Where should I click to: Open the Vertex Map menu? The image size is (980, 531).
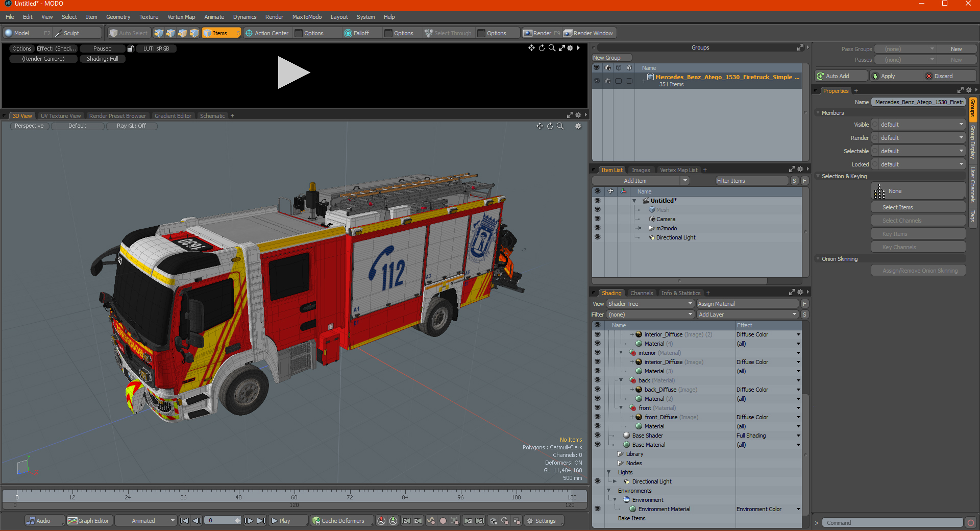(x=181, y=17)
